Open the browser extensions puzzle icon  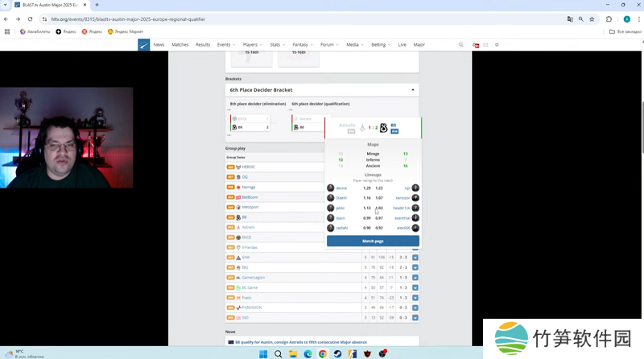[x=609, y=19]
